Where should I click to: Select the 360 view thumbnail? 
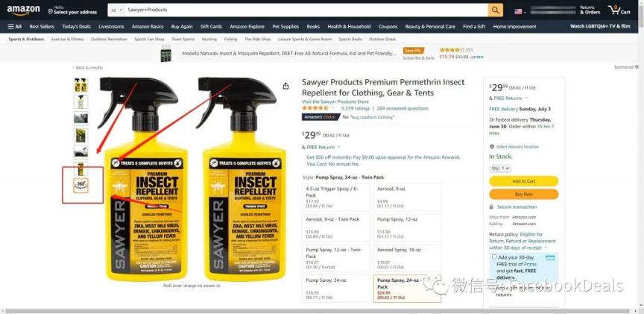click(81, 185)
